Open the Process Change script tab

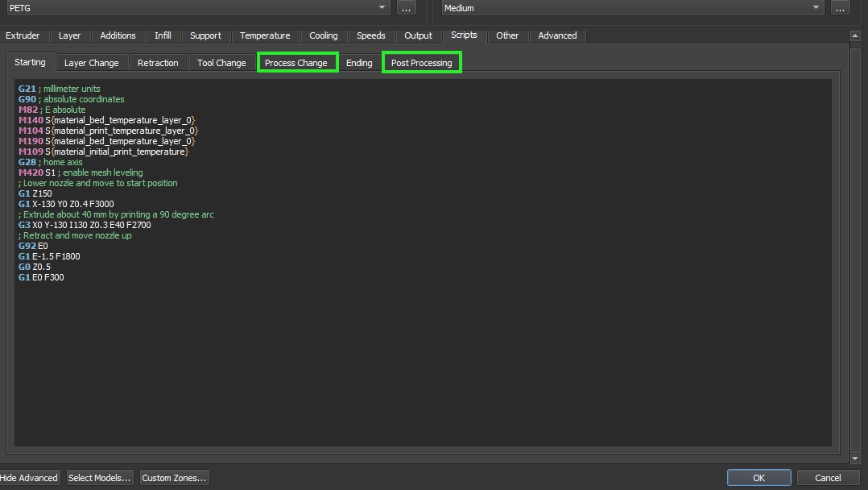tap(296, 63)
